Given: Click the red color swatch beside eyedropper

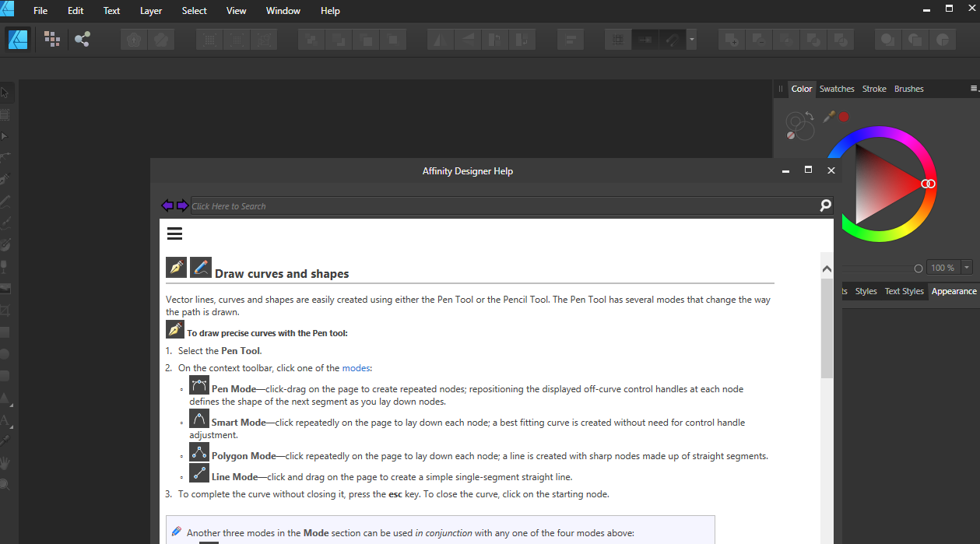Looking at the screenshot, I should 844,117.
